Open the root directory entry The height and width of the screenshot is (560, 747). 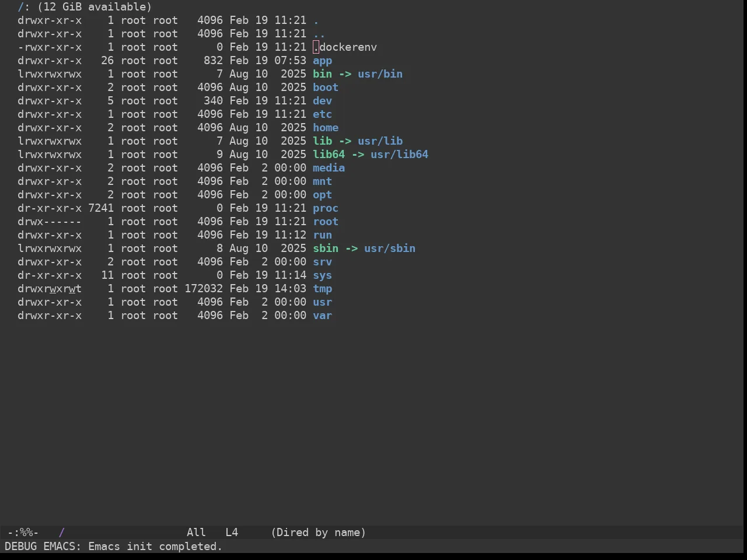pyautogui.click(x=326, y=222)
